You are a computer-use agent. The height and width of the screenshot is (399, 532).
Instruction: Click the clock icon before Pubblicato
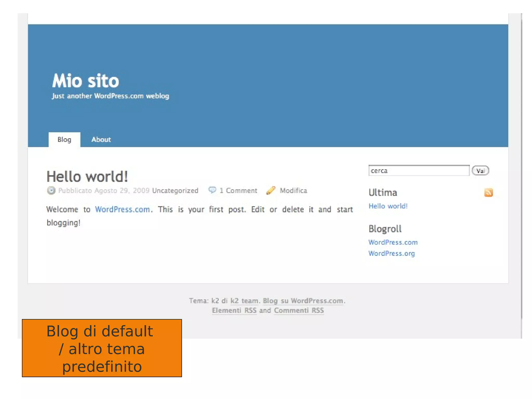[51, 191]
